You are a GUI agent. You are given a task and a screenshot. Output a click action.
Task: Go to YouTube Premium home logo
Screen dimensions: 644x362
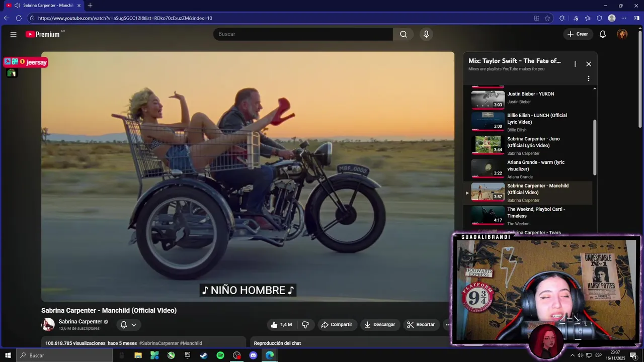43,34
